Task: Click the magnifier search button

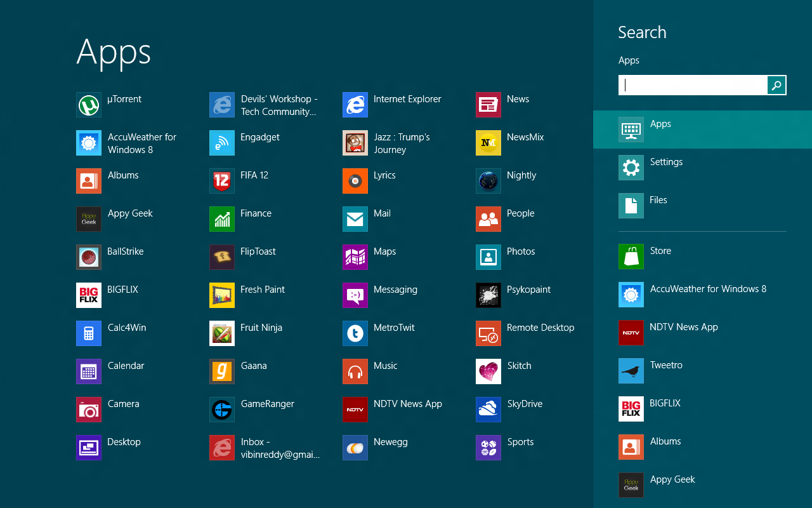Action: [x=776, y=85]
